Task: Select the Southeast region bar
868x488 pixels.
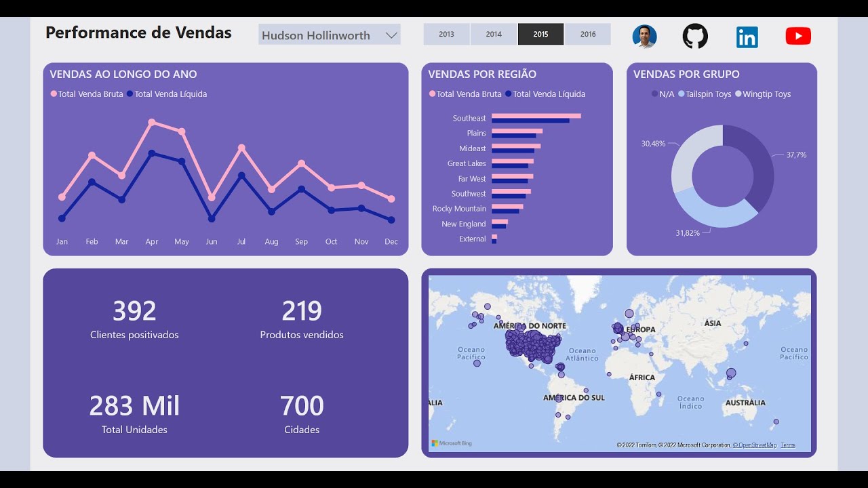Action: pos(536,118)
